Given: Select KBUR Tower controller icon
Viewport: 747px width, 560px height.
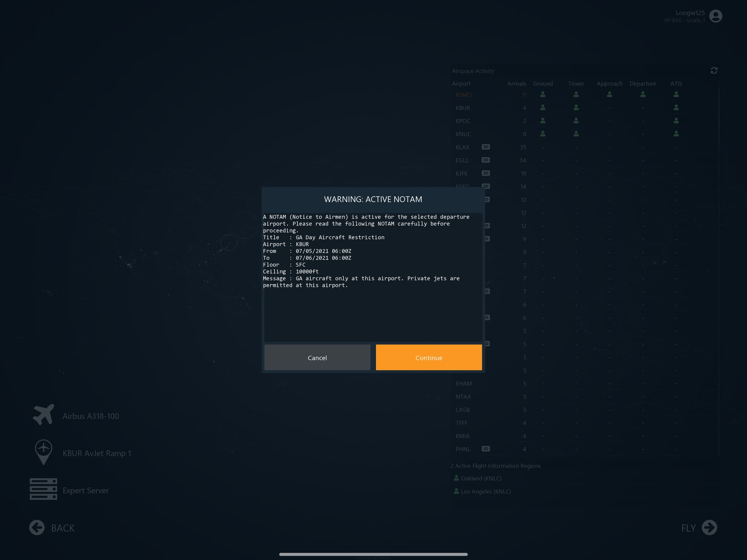Looking at the screenshot, I should pyautogui.click(x=576, y=108).
